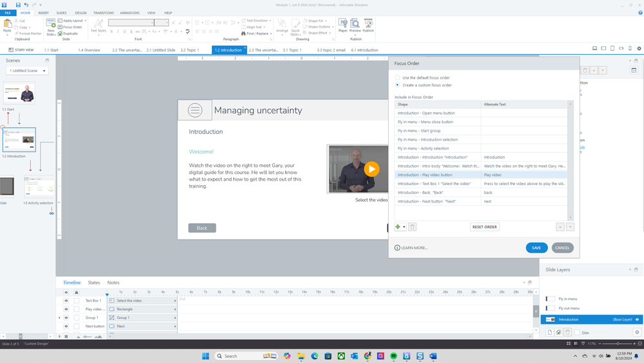Click the Reset Order button

[x=485, y=227]
